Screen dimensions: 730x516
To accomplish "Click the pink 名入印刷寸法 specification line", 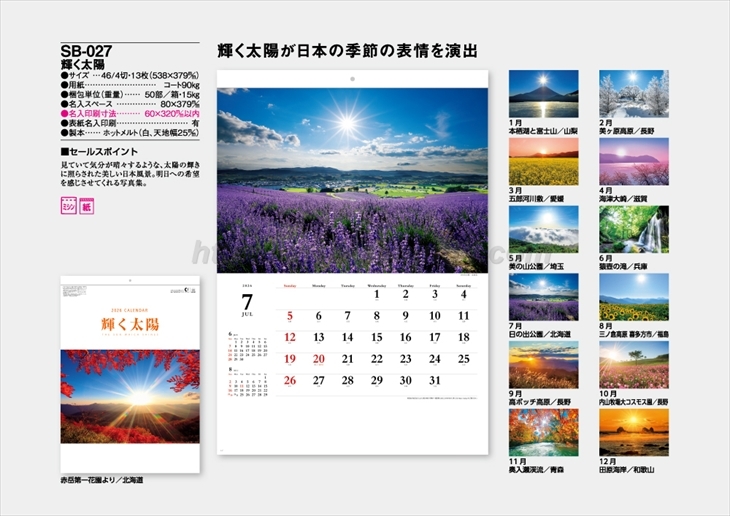I will point(130,115).
